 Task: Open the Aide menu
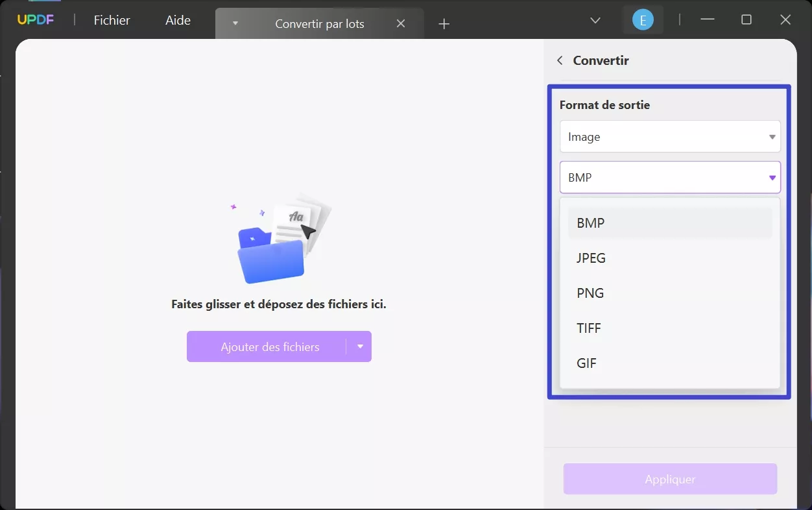[177, 20]
